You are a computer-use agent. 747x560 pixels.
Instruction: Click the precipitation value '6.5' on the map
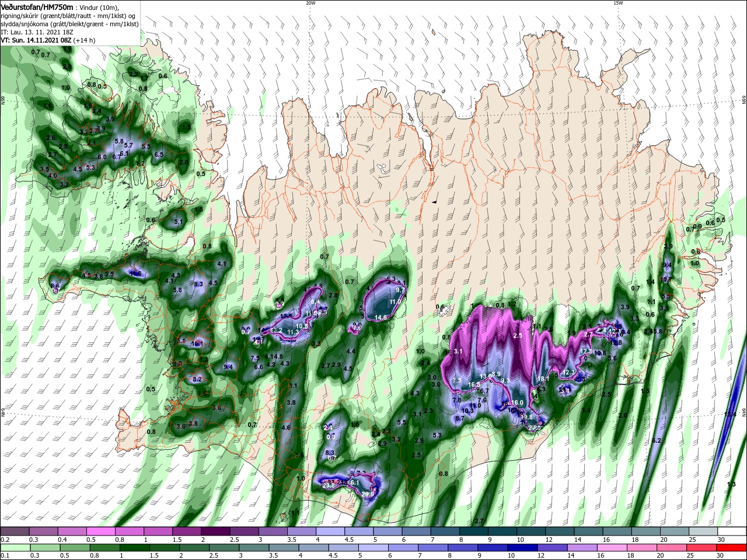click(158, 155)
